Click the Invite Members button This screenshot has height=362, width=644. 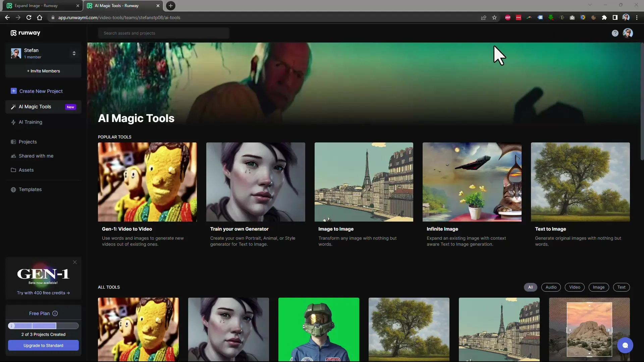[x=43, y=71]
